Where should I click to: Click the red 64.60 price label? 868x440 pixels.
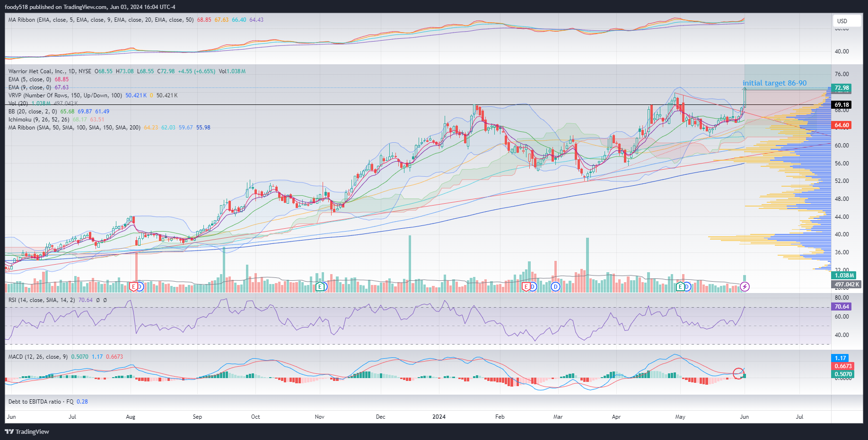(842, 125)
